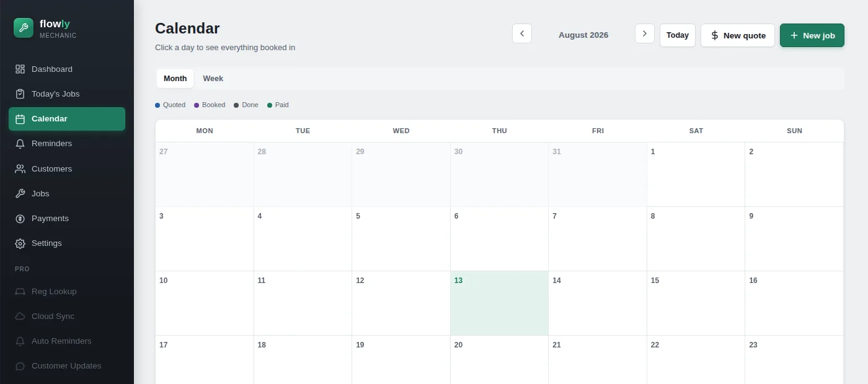Open Payments page from sidebar
868x384 pixels.
click(x=67, y=218)
